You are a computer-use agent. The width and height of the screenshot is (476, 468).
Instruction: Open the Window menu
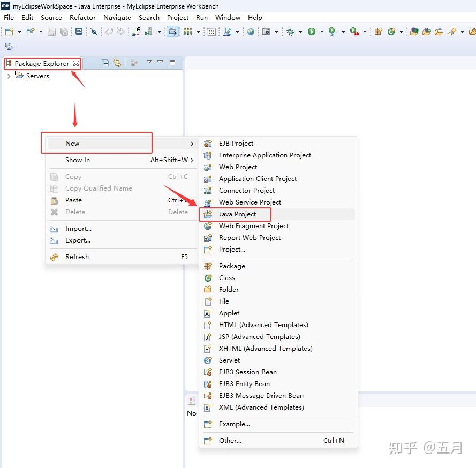tap(228, 17)
